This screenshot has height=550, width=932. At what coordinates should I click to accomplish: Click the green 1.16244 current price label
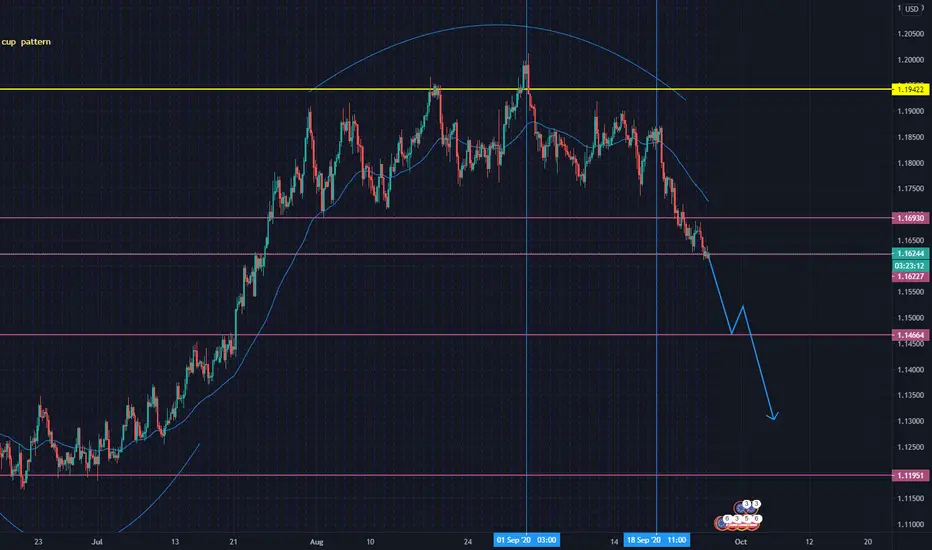click(910, 253)
